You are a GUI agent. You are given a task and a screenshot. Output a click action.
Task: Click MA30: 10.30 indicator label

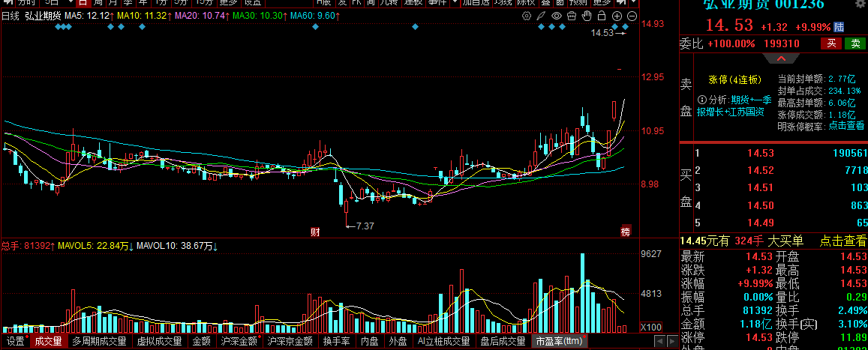260,16
